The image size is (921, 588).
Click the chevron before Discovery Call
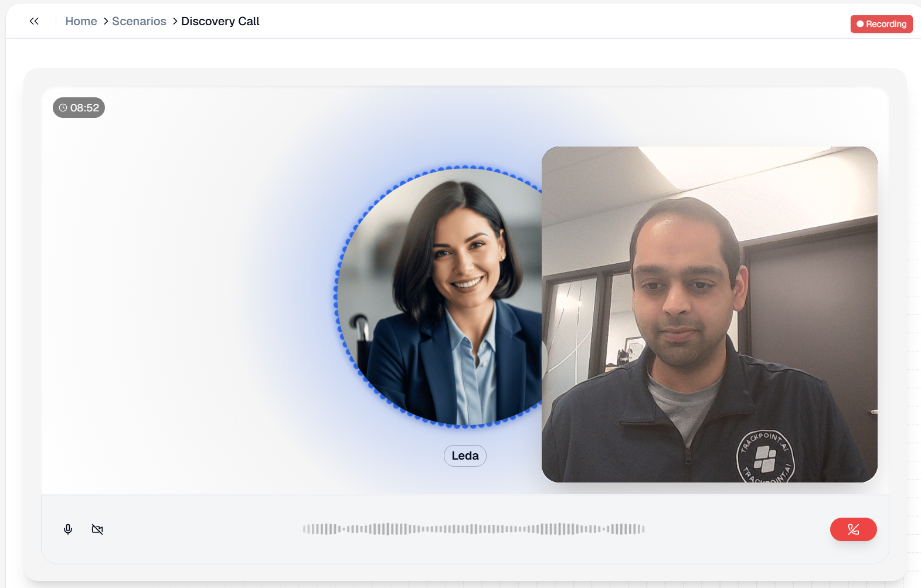pyautogui.click(x=175, y=21)
